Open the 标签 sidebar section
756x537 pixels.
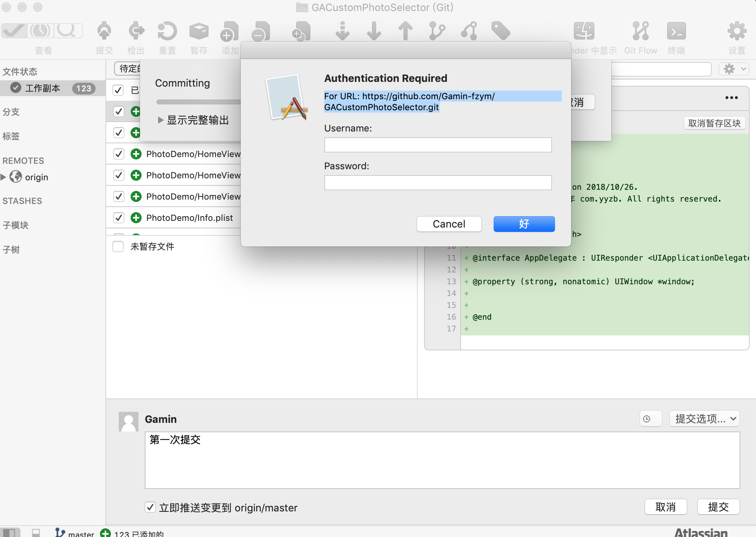click(x=11, y=136)
